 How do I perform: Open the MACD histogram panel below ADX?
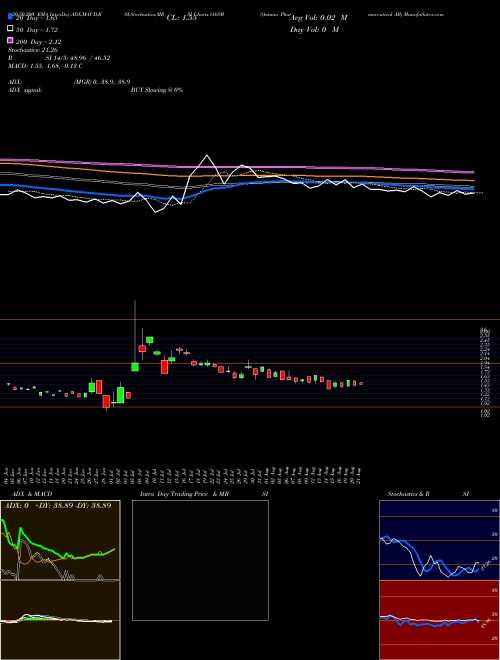pos(60,620)
